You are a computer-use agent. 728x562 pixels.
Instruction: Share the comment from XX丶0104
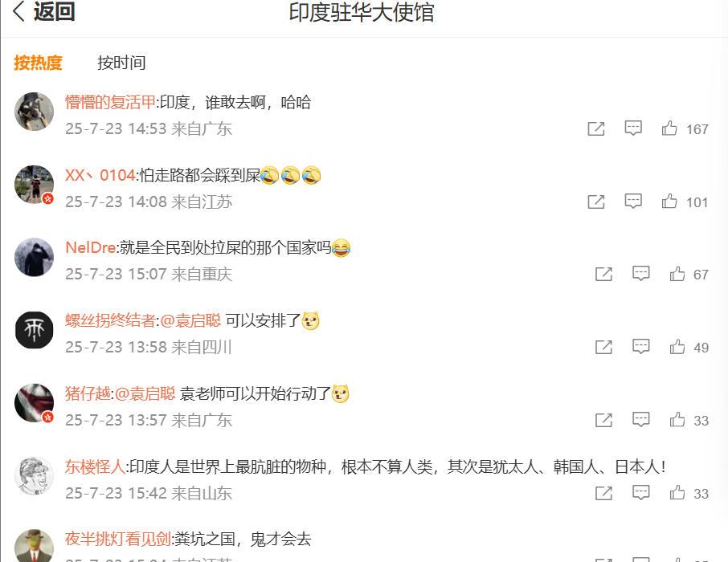pos(596,202)
